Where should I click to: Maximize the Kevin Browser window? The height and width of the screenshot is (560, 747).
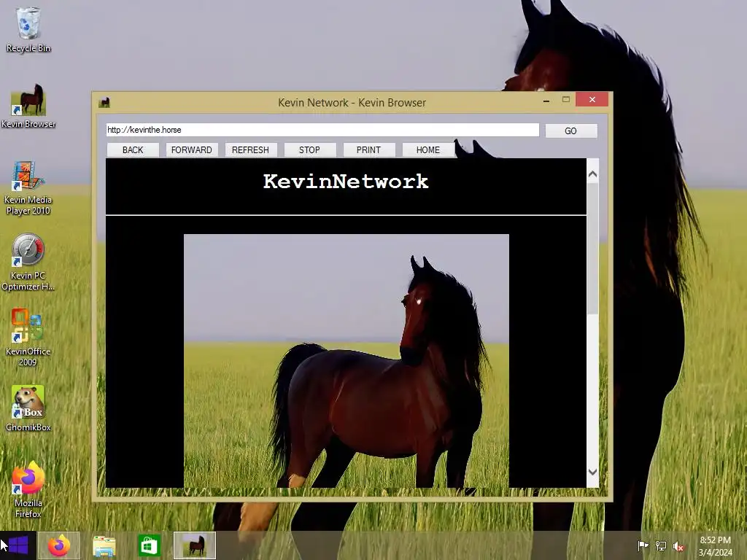point(566,99)
